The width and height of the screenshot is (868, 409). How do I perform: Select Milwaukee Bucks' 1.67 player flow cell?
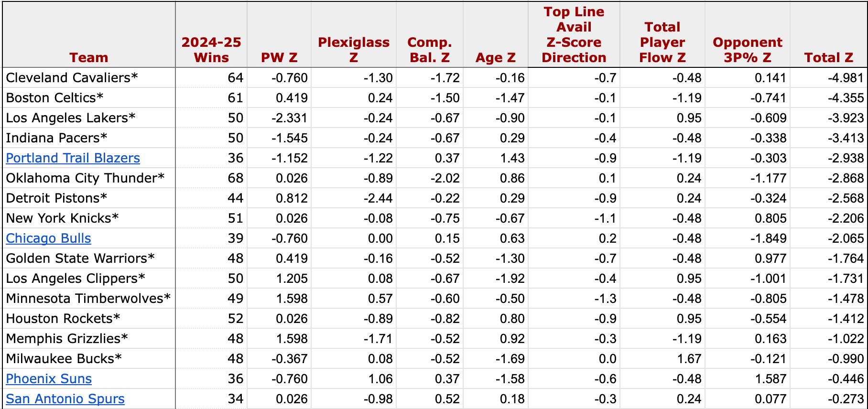(x=662, y=359)
